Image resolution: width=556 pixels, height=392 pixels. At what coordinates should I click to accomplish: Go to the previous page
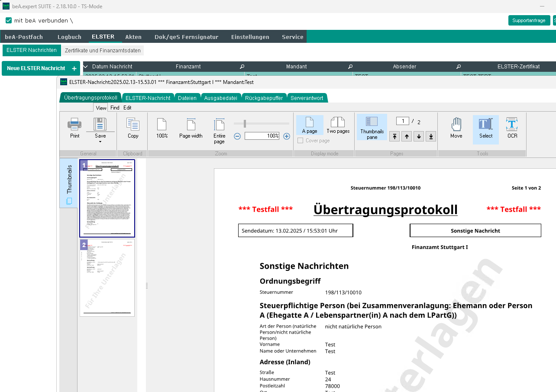pyautogui.click(x=407, y=136)
